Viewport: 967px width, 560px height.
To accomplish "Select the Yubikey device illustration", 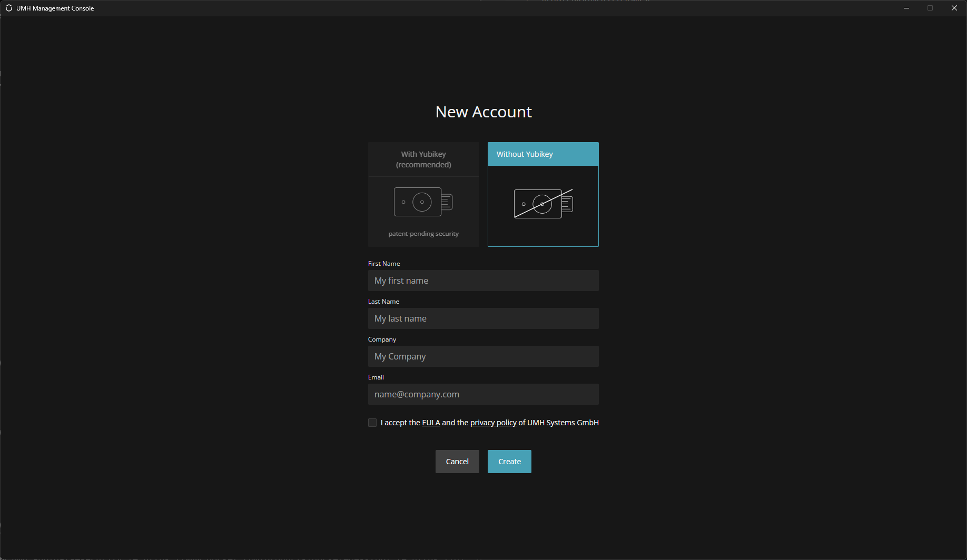I will pos(423,202).
